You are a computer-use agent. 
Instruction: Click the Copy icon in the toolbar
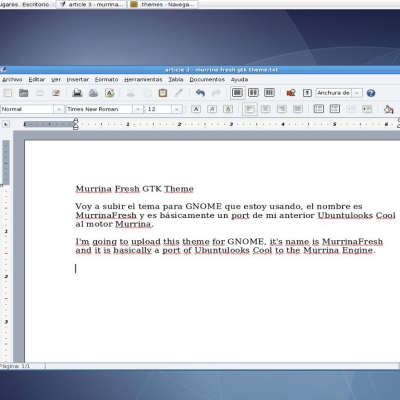click(147, 93)
